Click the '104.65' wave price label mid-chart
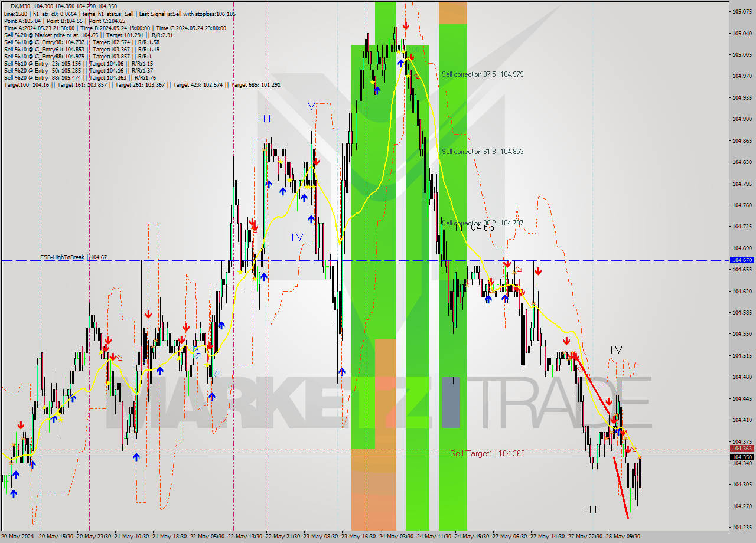 click(x=481, y=227)
